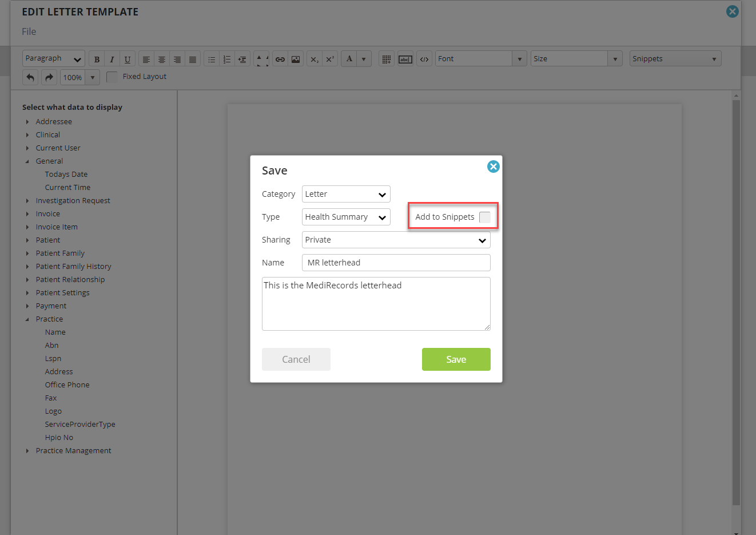The image size is (756, 535).
Task: Undo the last action
Action: (30, 77)
